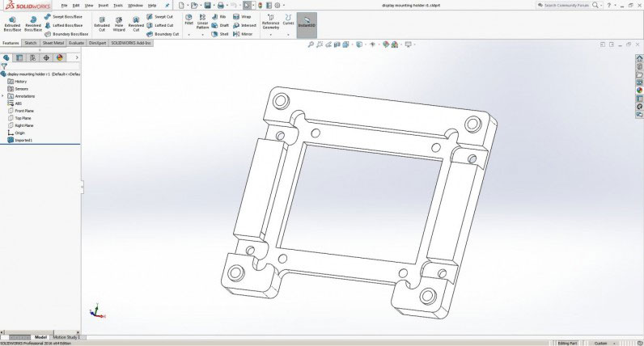Expand the Annotations tree node

[x=3, y=96]
